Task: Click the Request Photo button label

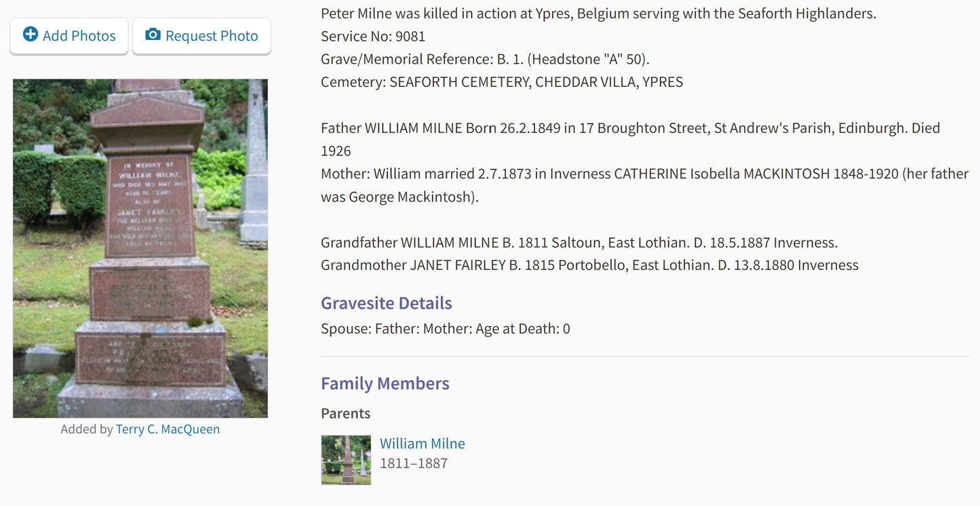Action: coord(212,36)
